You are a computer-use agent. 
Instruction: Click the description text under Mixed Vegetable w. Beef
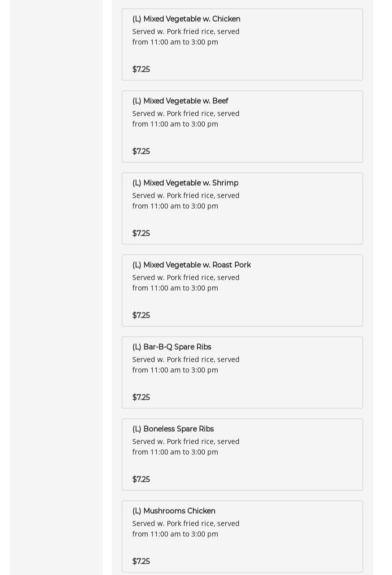pyautogui.click(x=186, y=118)
